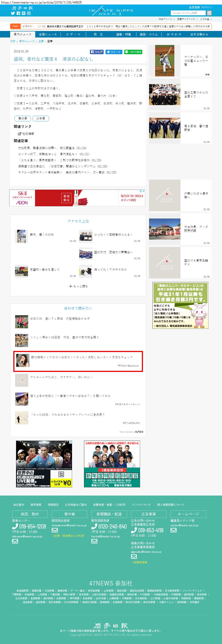Select the 全国ニュース tab

coord(48,34)
